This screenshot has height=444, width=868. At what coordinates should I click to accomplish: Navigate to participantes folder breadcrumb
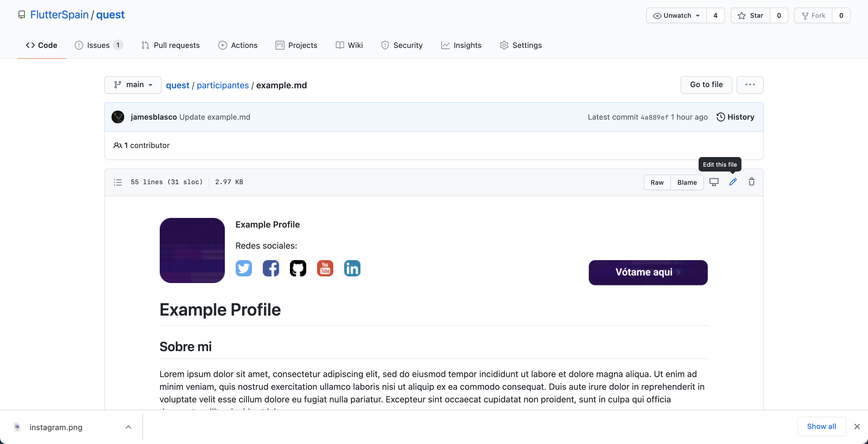tap(223, 85)
